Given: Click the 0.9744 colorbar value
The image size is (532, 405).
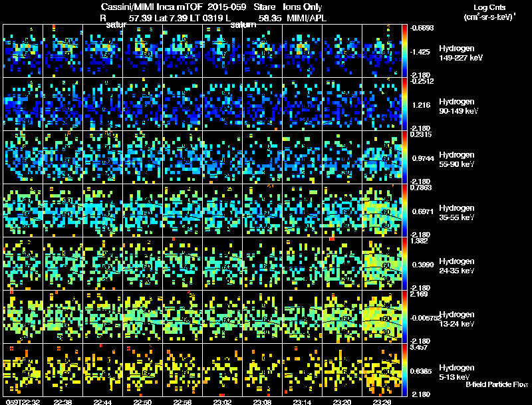Looking at the screenshot, I should pos(423,158).
